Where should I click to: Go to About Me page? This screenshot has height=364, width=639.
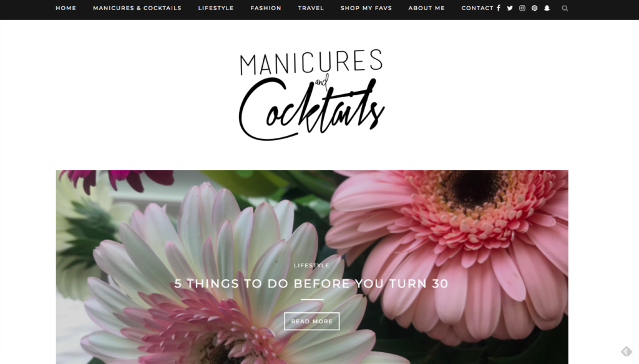(426, 8)
